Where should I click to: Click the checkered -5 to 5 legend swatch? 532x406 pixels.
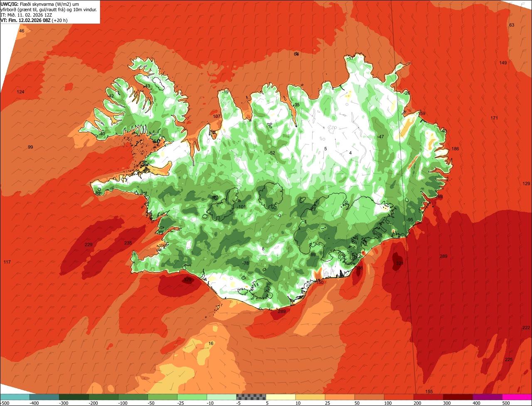click(251, 397)
